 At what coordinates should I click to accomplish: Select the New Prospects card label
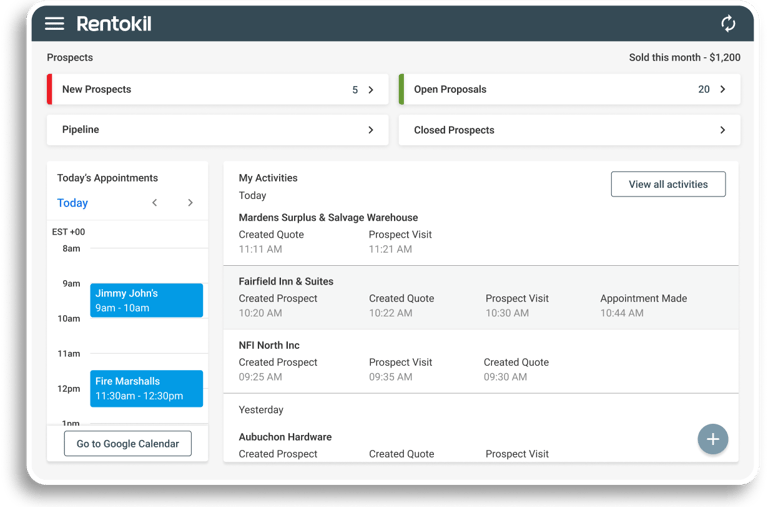(x=97, y=90)
